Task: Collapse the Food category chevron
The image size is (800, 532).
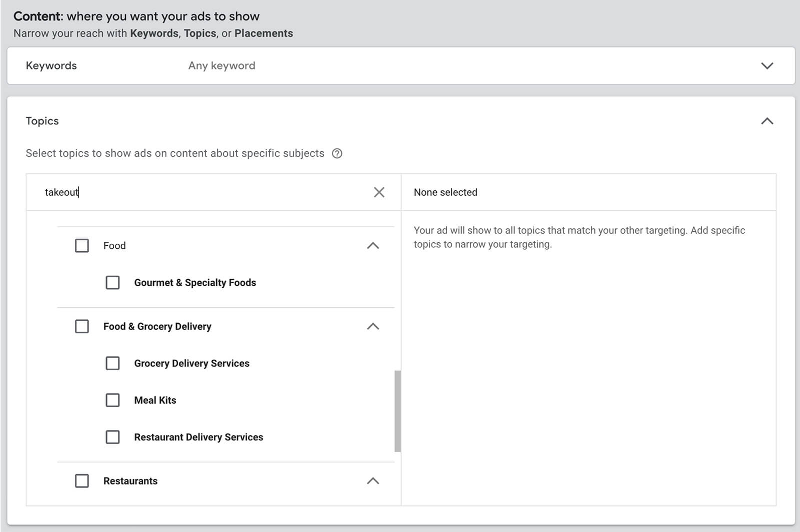Action: tap(373, 246)
